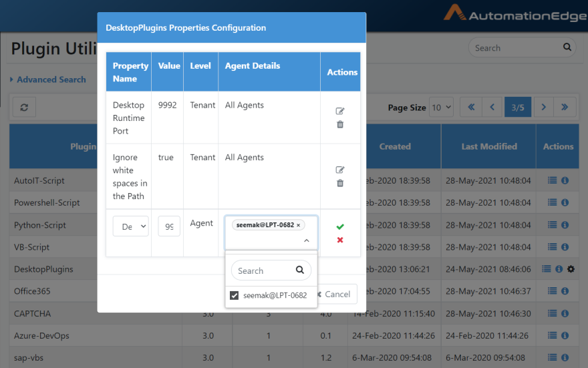The image size is (588, 368).
Task: Confirm the new row with green checkmark
Action: pos(339,226)
